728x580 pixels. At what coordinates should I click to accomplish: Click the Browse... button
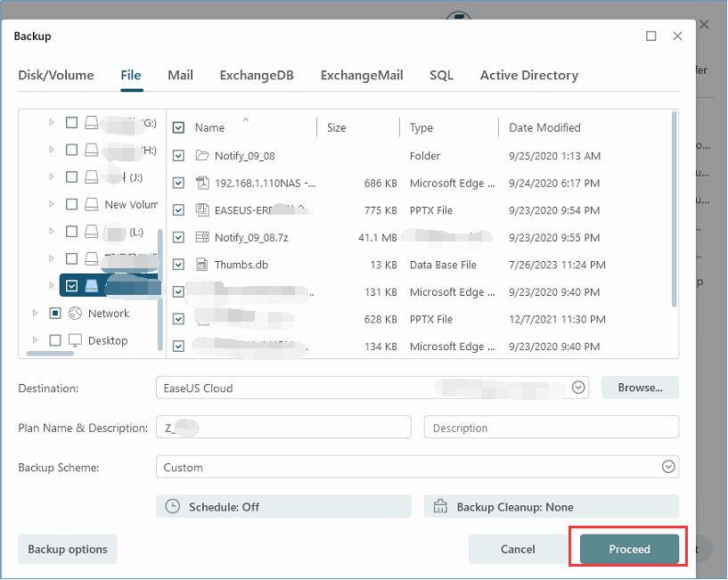tap(640, 388)
